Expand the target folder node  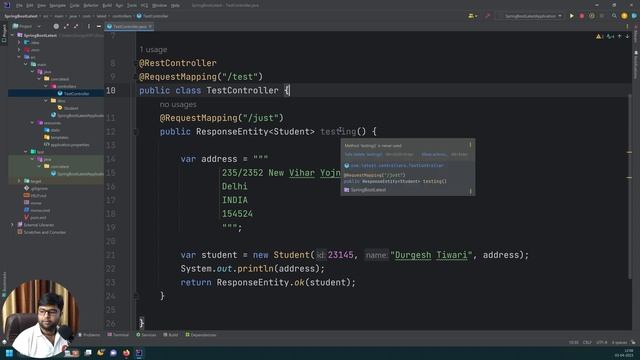(19, 181)
